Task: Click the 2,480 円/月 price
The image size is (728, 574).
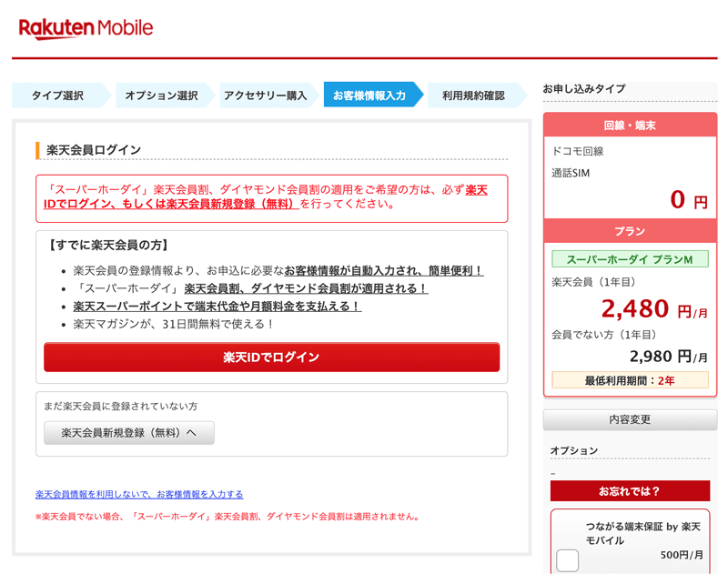Action: [x=654, y=309]
